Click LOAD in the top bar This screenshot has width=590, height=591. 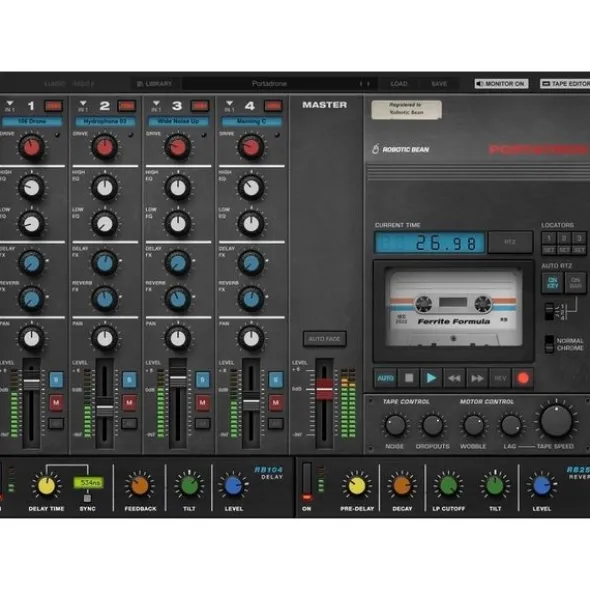click(399, 84)
